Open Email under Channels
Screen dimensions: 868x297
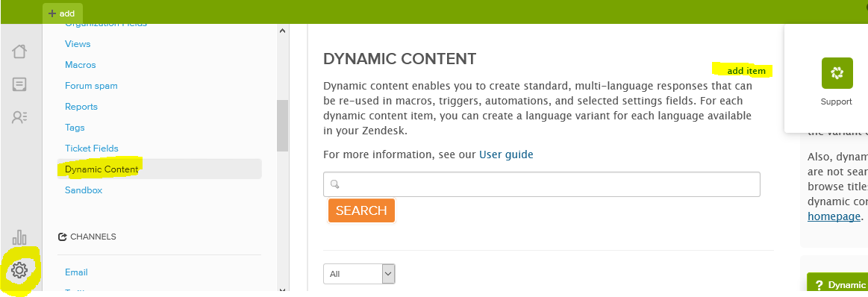tap(76, 272)
